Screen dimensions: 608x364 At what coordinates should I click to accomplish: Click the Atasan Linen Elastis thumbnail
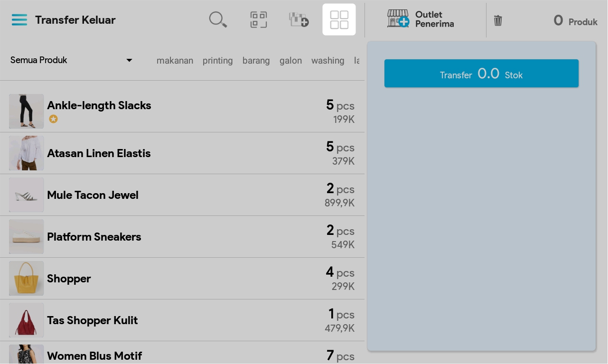(x=27, y=153)
